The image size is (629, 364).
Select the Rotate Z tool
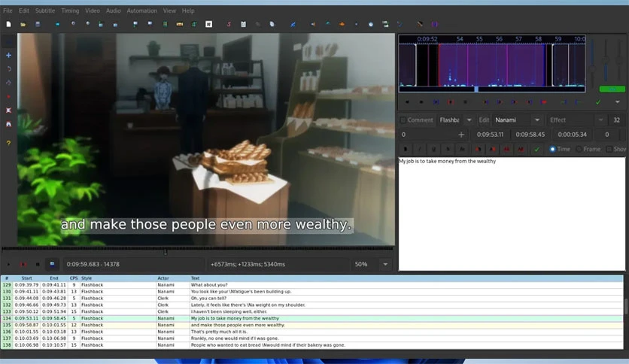coord(8,69)
